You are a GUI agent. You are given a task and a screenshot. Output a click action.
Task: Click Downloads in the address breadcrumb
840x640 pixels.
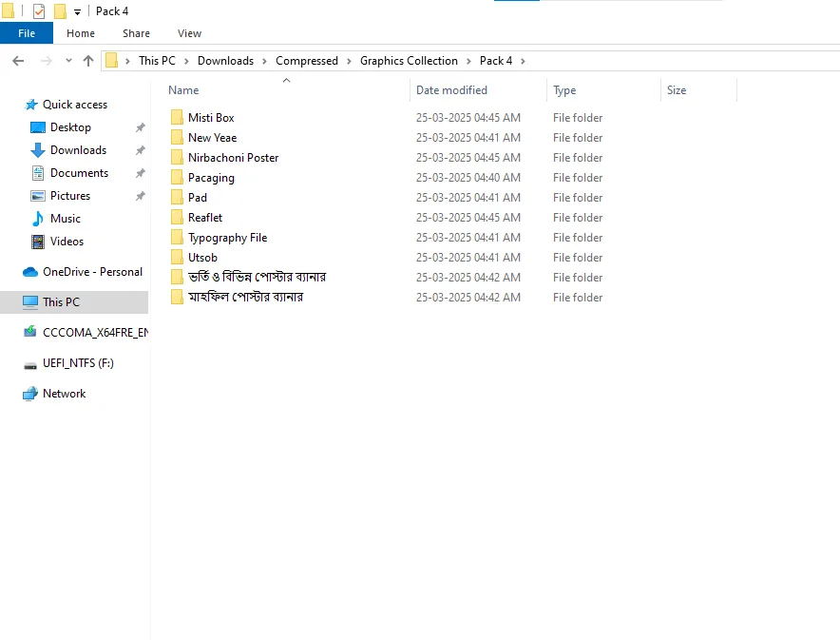point(225,61)
